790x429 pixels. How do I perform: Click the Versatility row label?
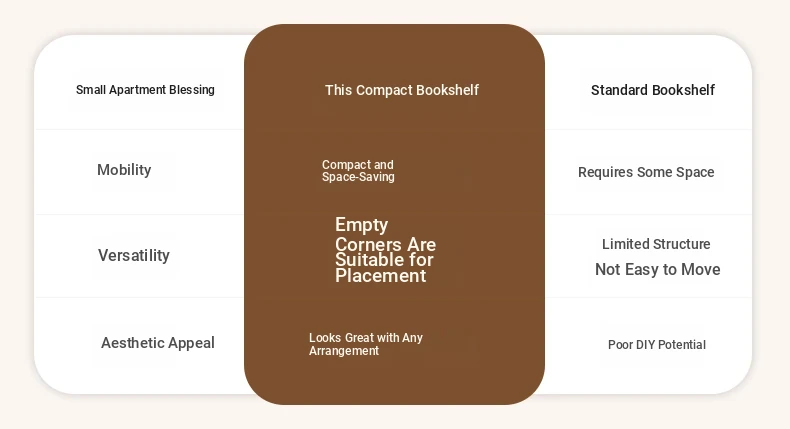(134, 255)
